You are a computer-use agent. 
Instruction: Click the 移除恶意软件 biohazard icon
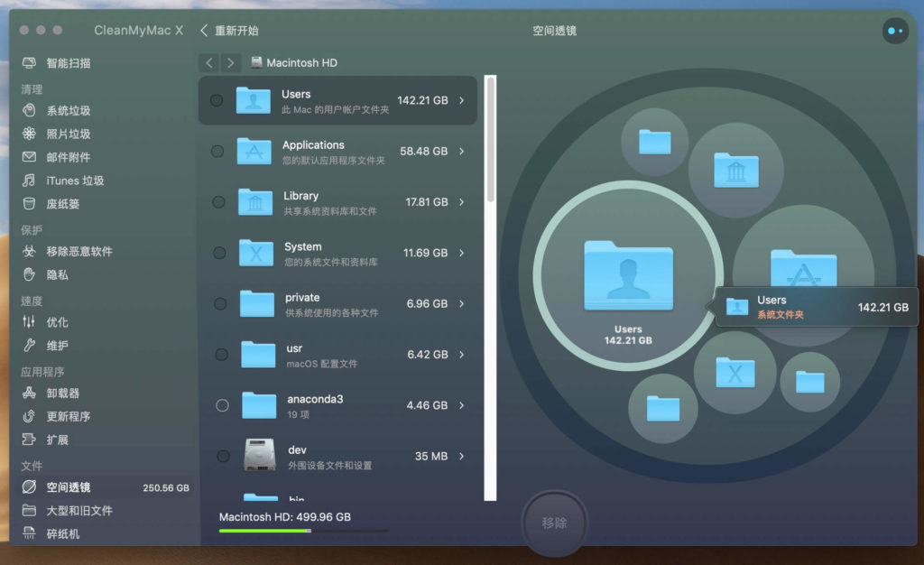[29, 252]
